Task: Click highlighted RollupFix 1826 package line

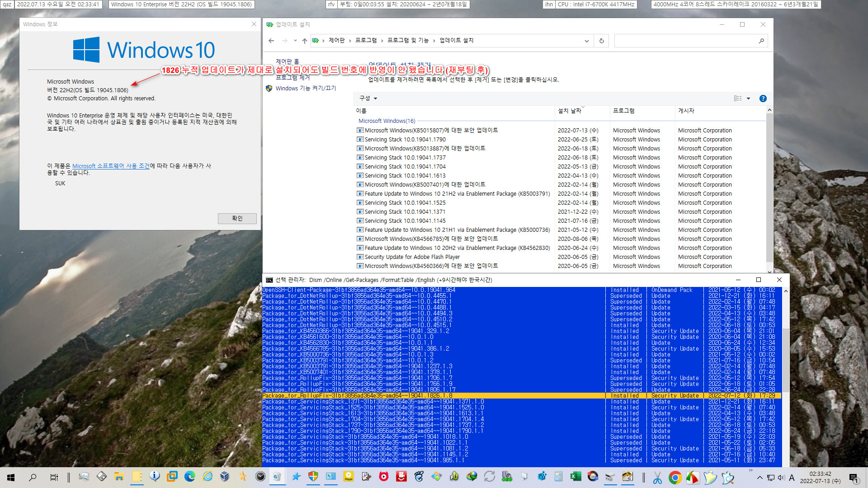Action: click(522, 395)
